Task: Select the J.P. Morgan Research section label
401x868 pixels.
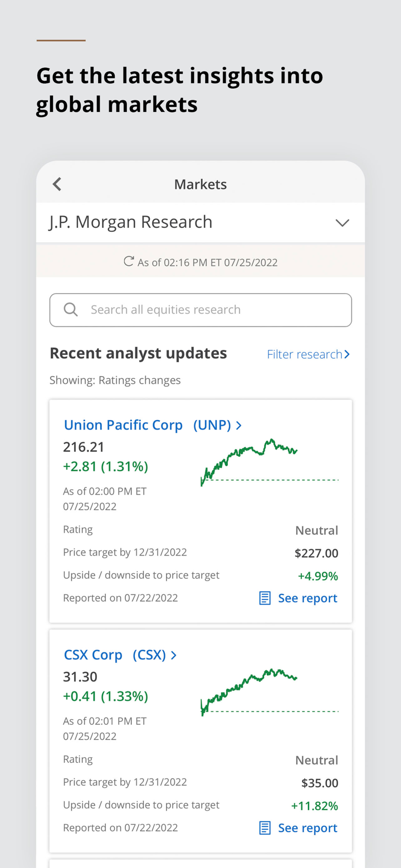Action: [x=131, y=222]
